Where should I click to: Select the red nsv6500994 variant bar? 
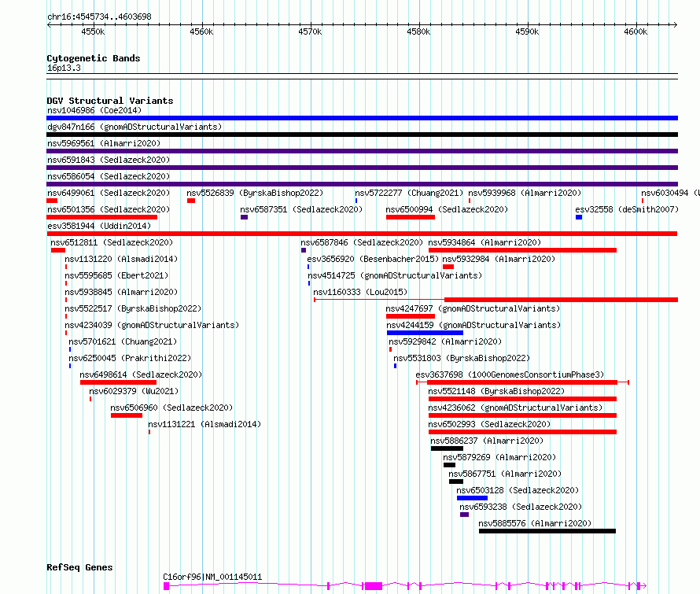point(411,217)
